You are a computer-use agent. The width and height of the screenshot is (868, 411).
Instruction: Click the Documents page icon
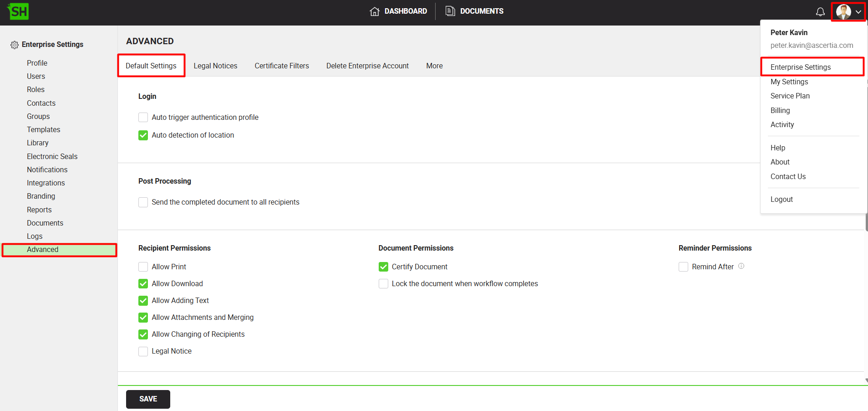pyautogui.click(x=450, y=11)
